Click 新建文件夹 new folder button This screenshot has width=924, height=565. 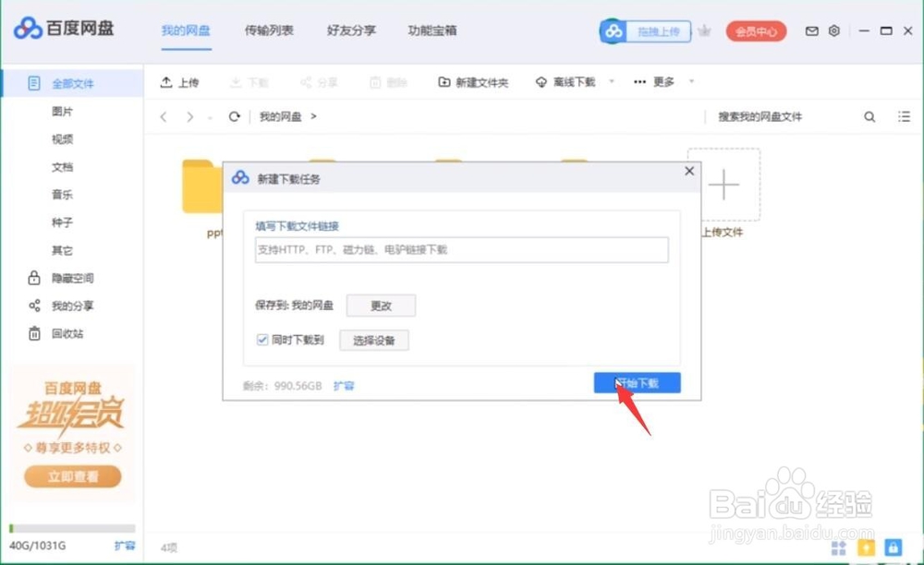tap(473, 82)
